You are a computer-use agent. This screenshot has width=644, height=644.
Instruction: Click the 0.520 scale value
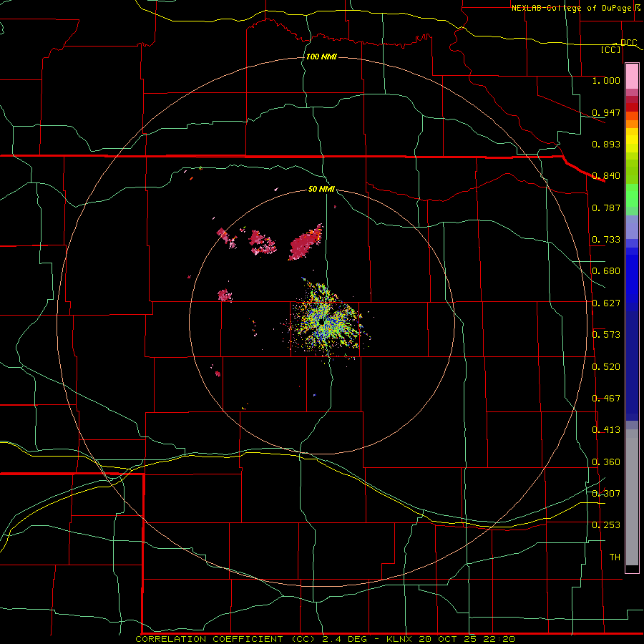tap(606, 367)
